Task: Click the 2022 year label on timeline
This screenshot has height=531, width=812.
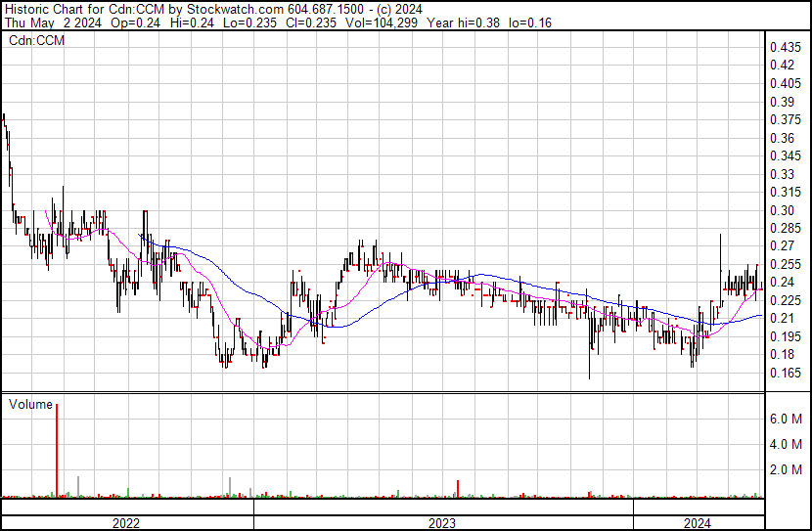Action: (126, 523)
